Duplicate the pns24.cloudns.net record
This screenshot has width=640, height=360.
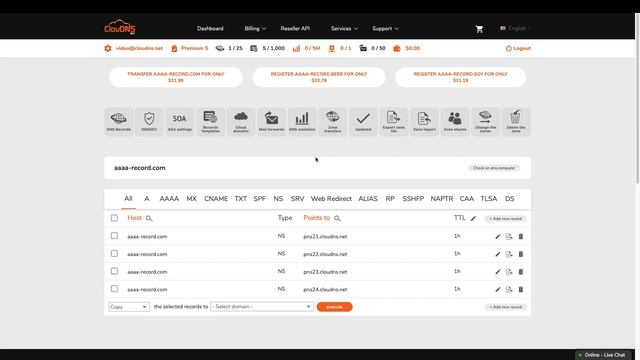[509, 289]
